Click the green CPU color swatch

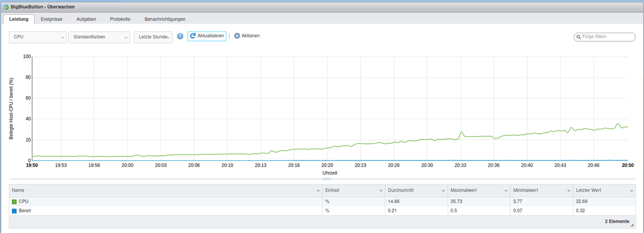(14, 202)
